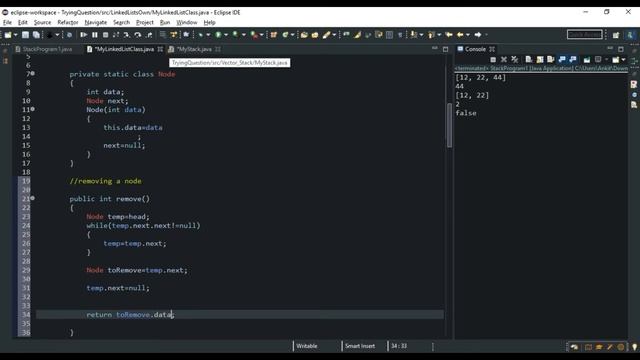Minimize the Console view
Image resolution: width=640 pixels, height=360 pixels.
point(610,49)
